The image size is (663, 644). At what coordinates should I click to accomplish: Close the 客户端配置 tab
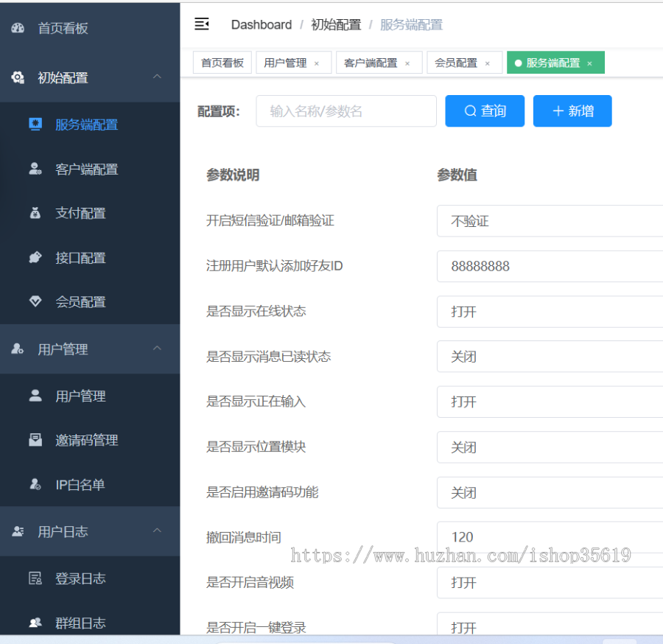tap(407, 63)
